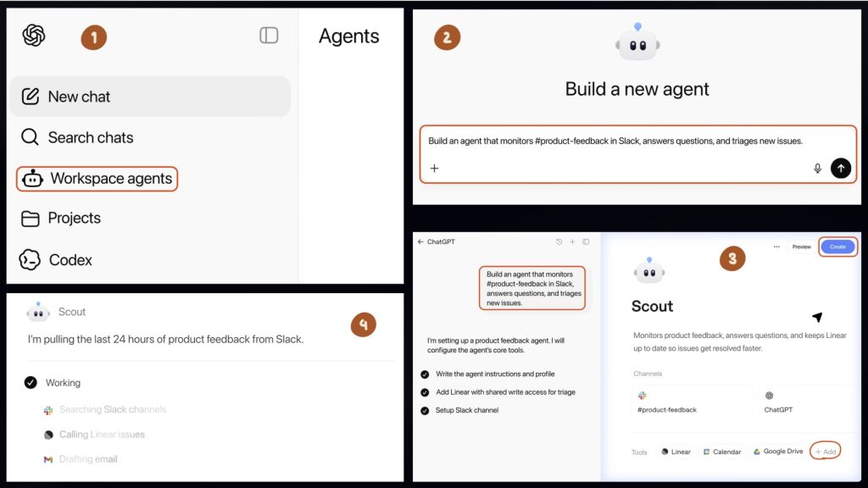Viewport: 868px width, 488px height.
Task: Open Projects in the sidebar
Action: coord(61,218)
